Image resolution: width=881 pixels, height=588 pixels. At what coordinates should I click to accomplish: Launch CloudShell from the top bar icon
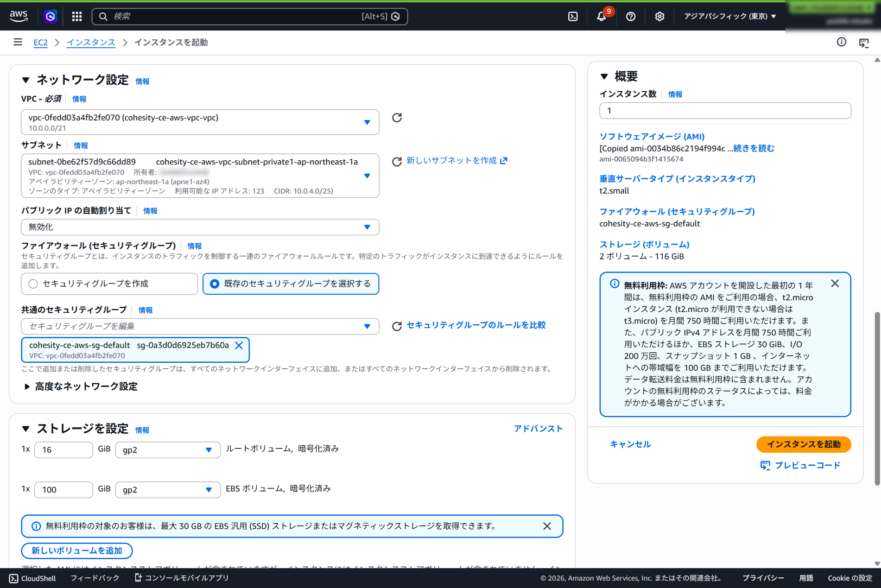point(573,16)
